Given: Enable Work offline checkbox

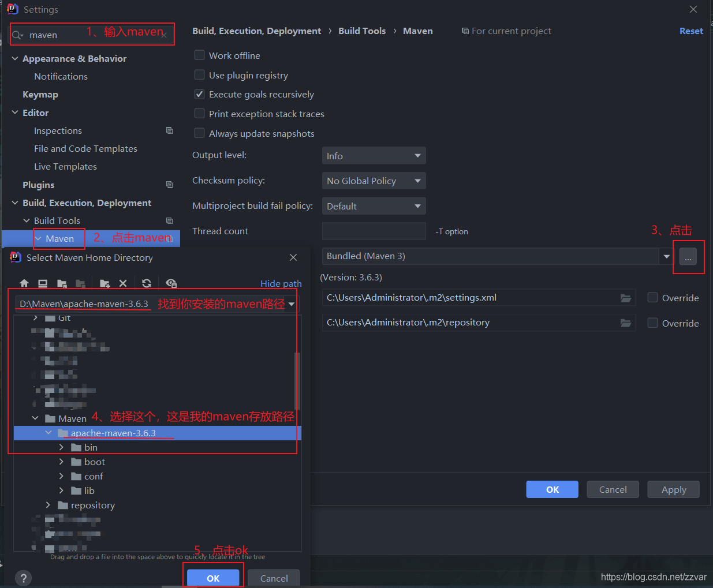Looking at the screenshot, I should pyautogui.click(x=199, y=55).
